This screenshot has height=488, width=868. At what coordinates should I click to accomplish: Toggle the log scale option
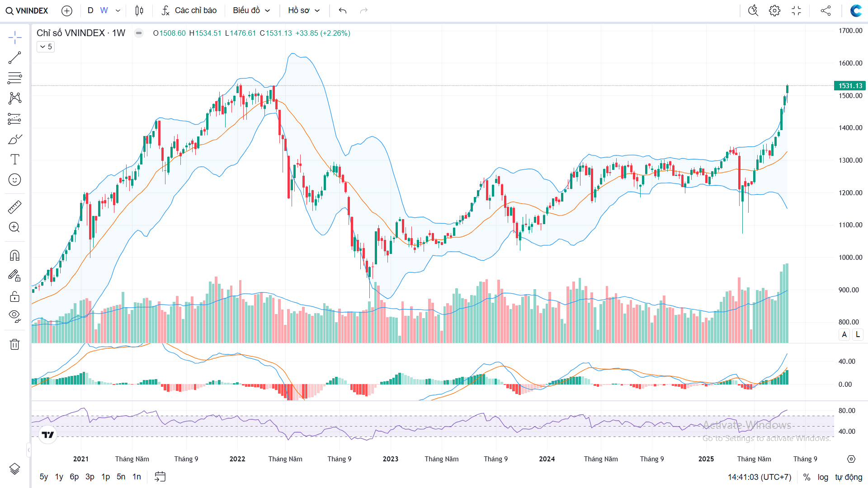click(823, 477)
